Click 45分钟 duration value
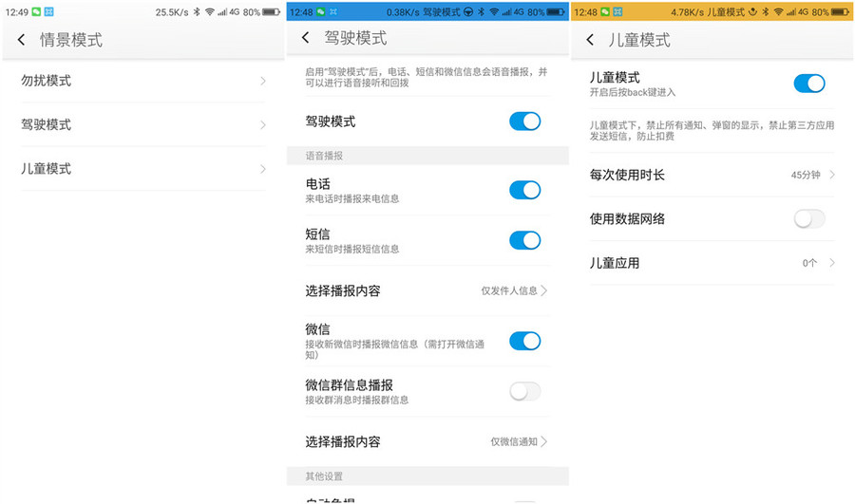 (x=806, y=175)
